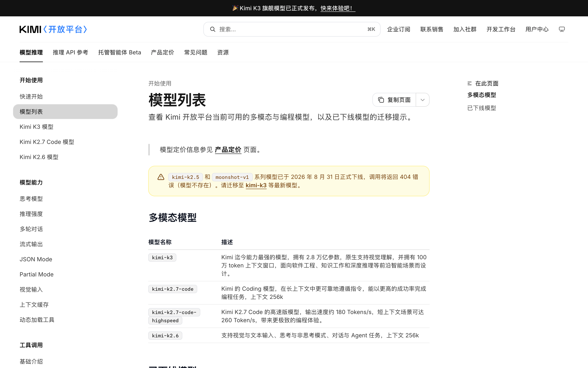Open 联系销售 link
This screenshot has height=368, width=588.
point(432,29)
